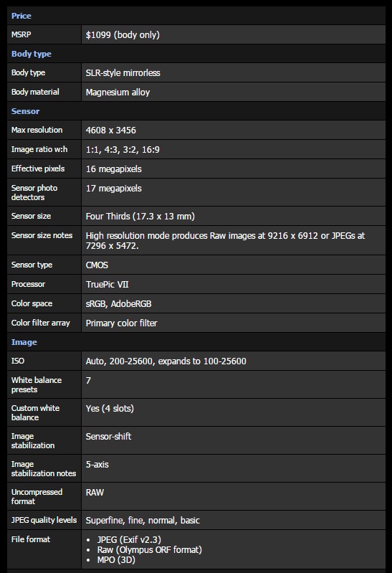The image size is (392, 573).
Task: Click the sRGB, AdobeRGB color space value
Action: 118,303
